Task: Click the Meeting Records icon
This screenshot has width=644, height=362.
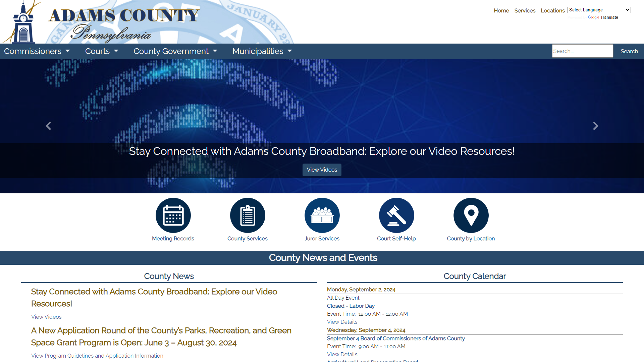Action: (x=172, y=215)
